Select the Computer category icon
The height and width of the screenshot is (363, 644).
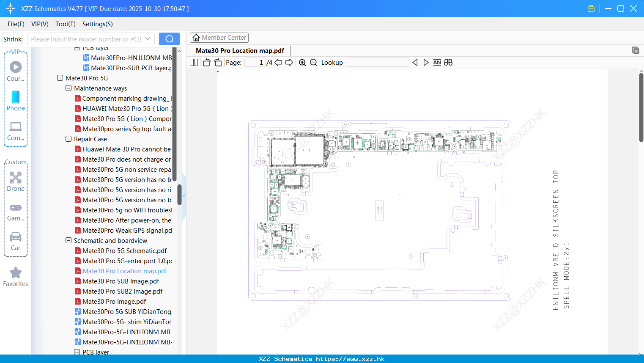pos(16,131)
